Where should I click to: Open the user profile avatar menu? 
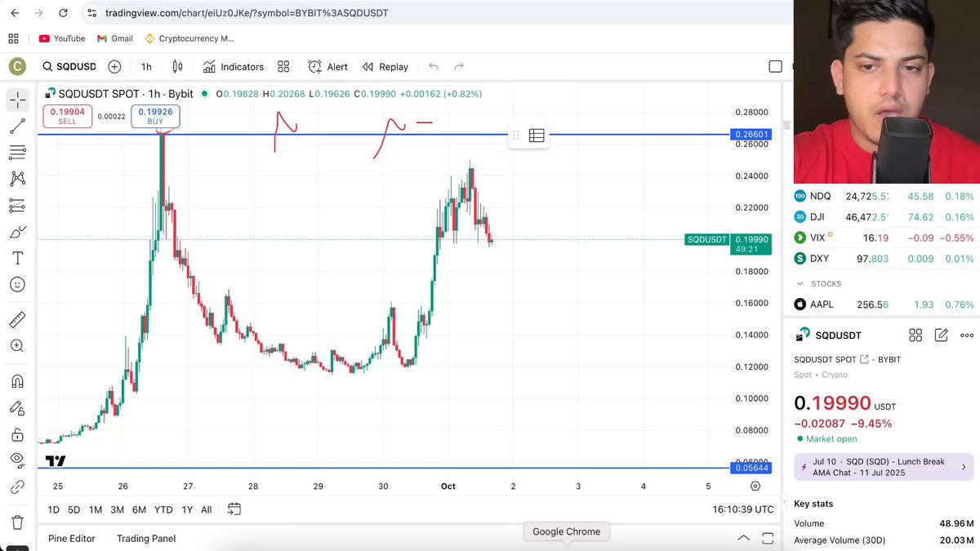pos(17,67)
